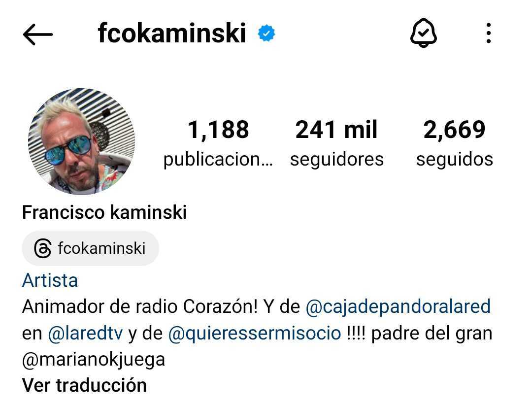This screenshot has height=405, width=532.
Task: Tap the fcokaminski username header
Action: [x=172, y=34]
